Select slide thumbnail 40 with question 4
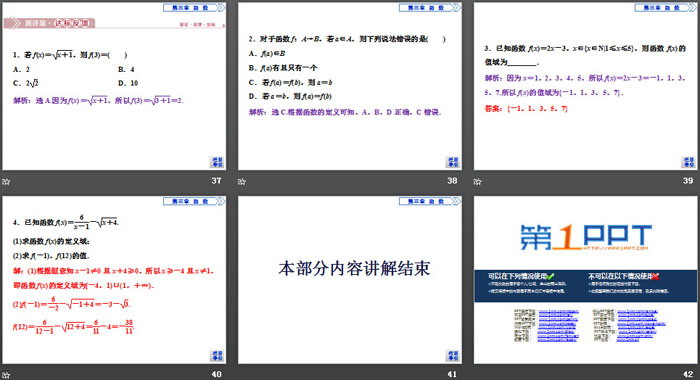The image size is (700, 380). pyautogui.click(x=114, y=280)
